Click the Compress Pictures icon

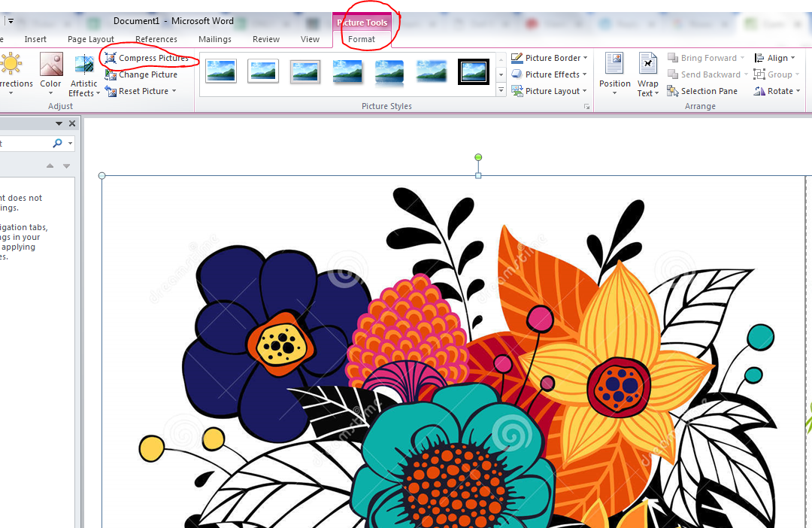111,58
